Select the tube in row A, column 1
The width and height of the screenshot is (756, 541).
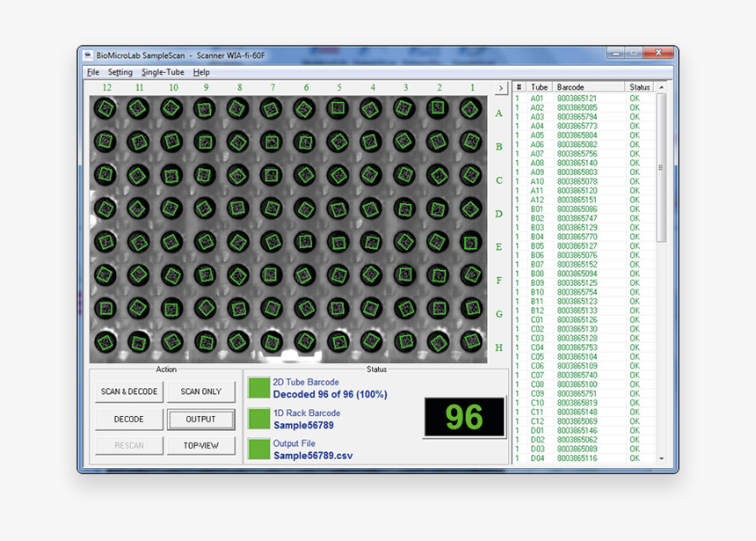tap(470, 108)
